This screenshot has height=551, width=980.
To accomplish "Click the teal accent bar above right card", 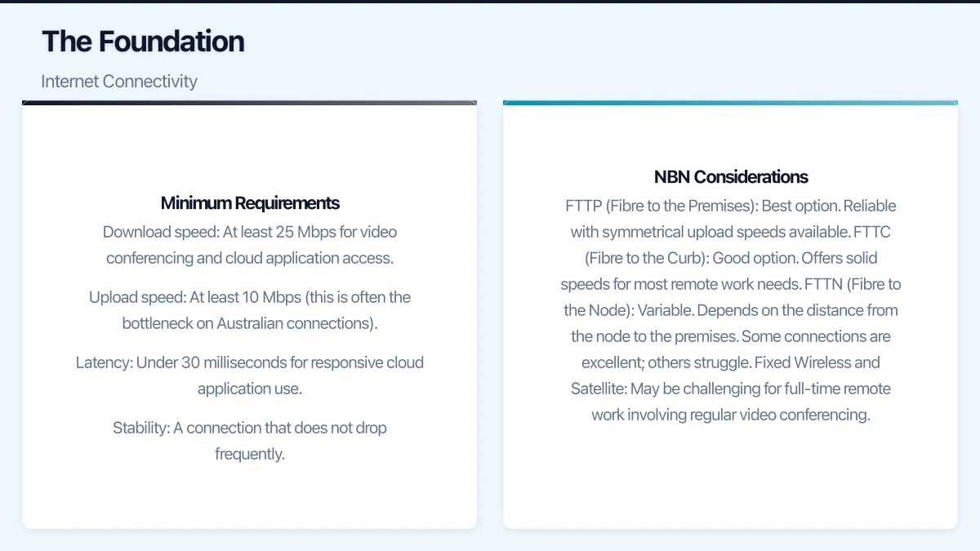I will [730, 103].
